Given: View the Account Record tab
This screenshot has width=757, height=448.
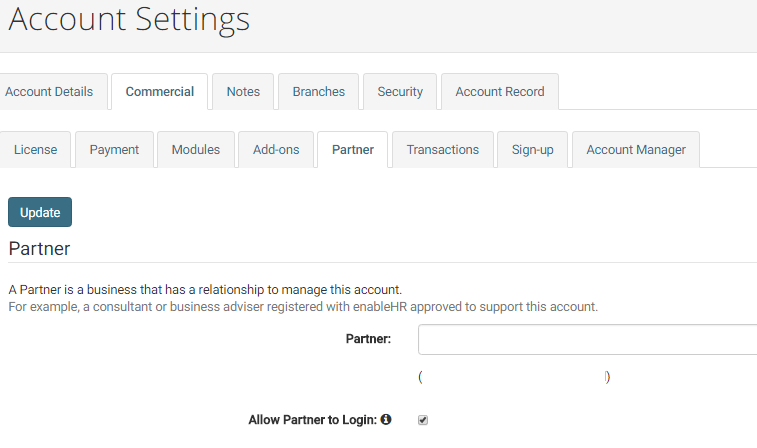Looking at the screenshot, I should pyautogui.click(x=500, y=92).
